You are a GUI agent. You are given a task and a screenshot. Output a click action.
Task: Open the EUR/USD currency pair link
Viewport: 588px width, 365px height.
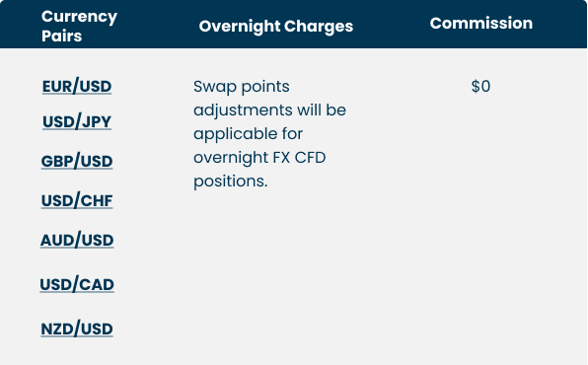[77, 86]
